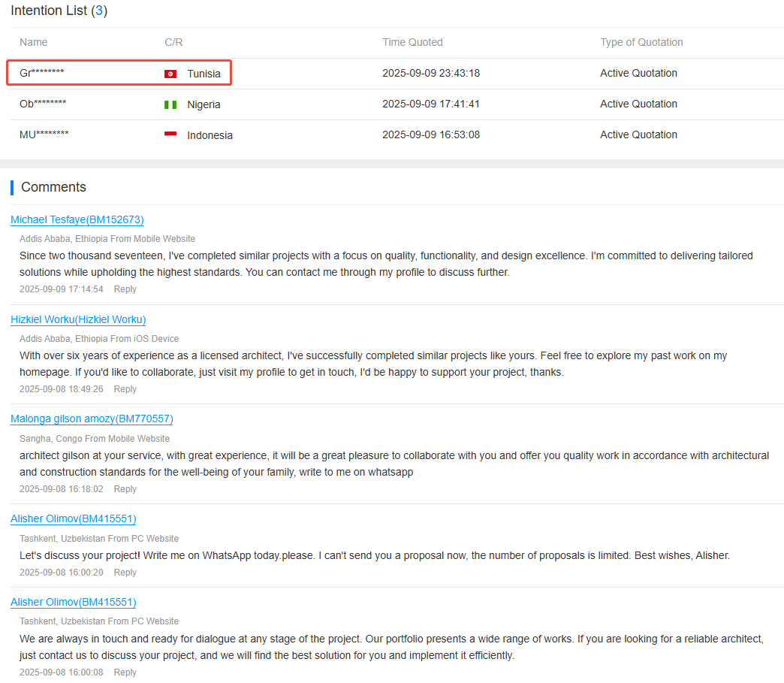Open Alisher Olimov link above portfolio comment
This screenshot has width=784, height=683.
(x=74, y=602)
